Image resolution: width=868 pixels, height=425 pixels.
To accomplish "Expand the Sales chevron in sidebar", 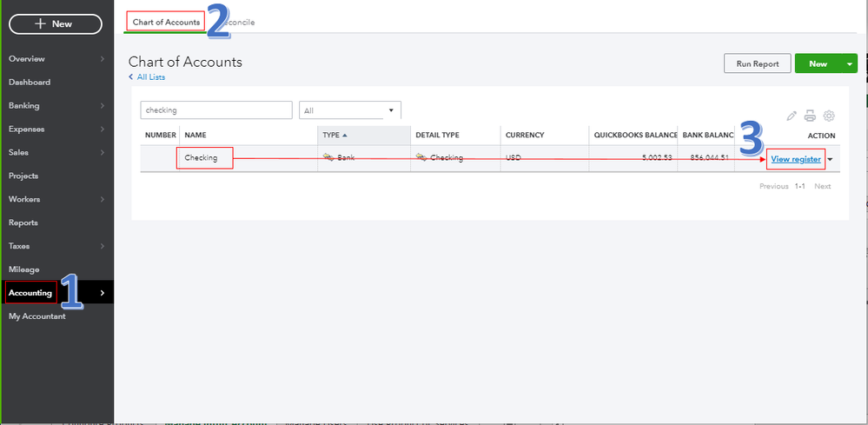I will pos(103,152).
